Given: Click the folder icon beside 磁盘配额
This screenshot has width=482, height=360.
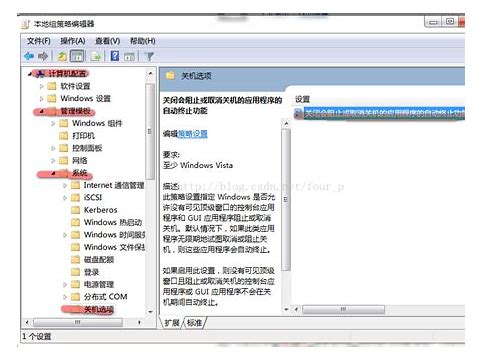Looking at the screenshot, I should click(x=76, y=259).
